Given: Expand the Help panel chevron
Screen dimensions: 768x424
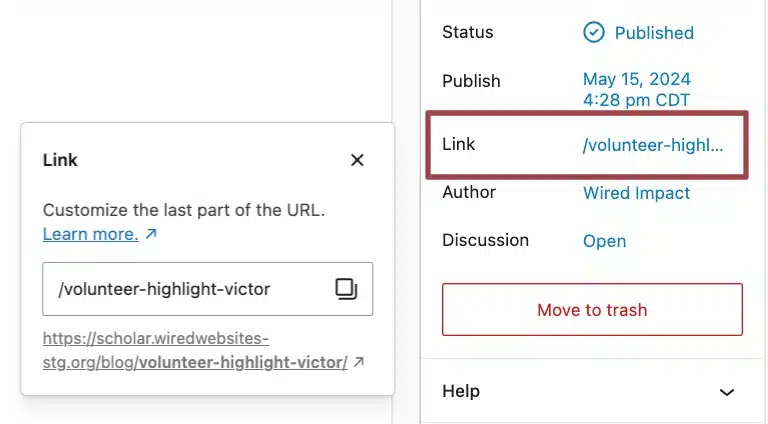Looking at the screenshot, I should (727, 392).
